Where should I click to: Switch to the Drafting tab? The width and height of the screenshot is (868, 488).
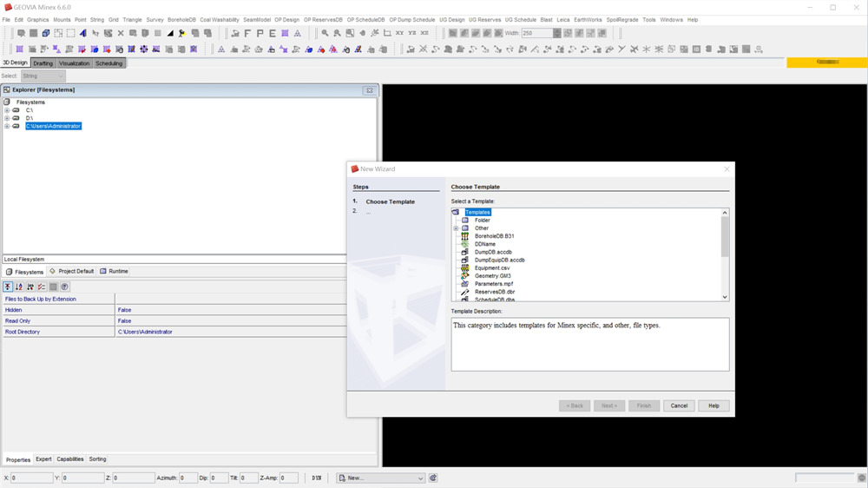(x=43, y=63)
